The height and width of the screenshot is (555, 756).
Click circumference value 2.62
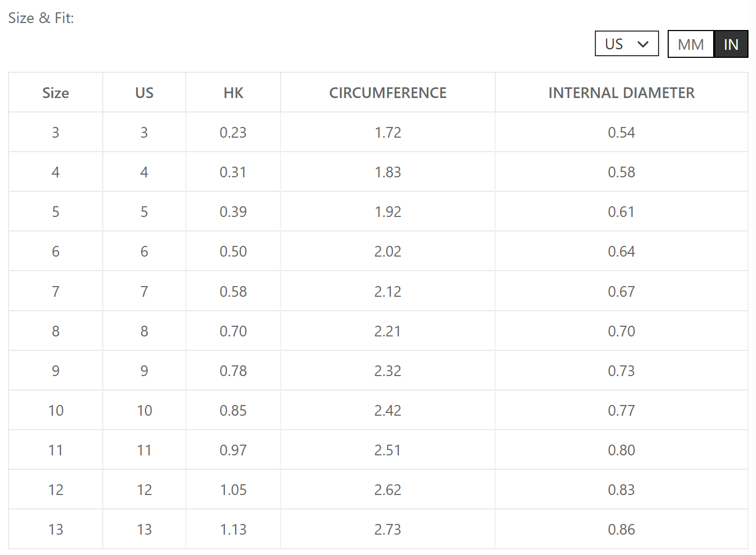coord(388,490)
